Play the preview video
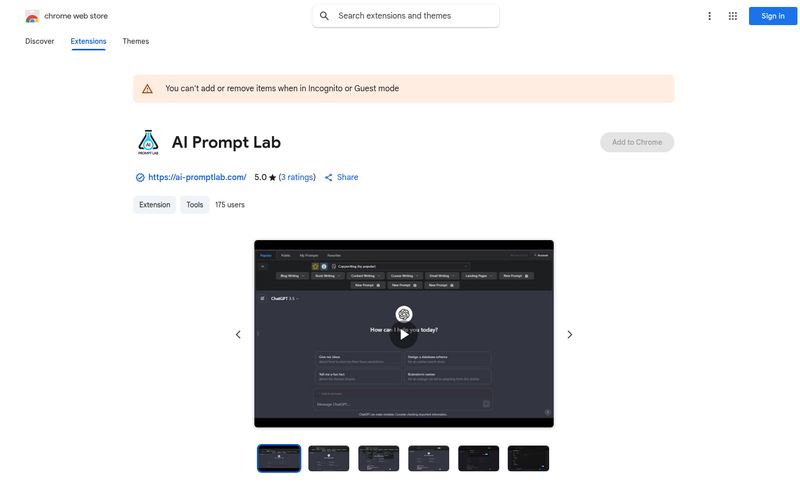This screenshot has height=496, width=800. pos(404,334)
